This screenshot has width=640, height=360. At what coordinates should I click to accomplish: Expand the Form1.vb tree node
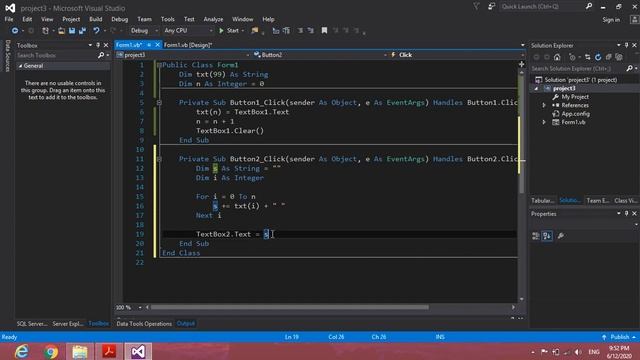click(x=544, y=122)
